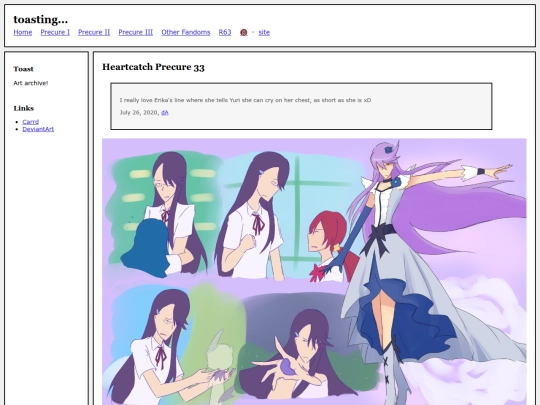Click the Art archive! description text
This screenshot has width=540, height=405.
(x=31, y=83)
